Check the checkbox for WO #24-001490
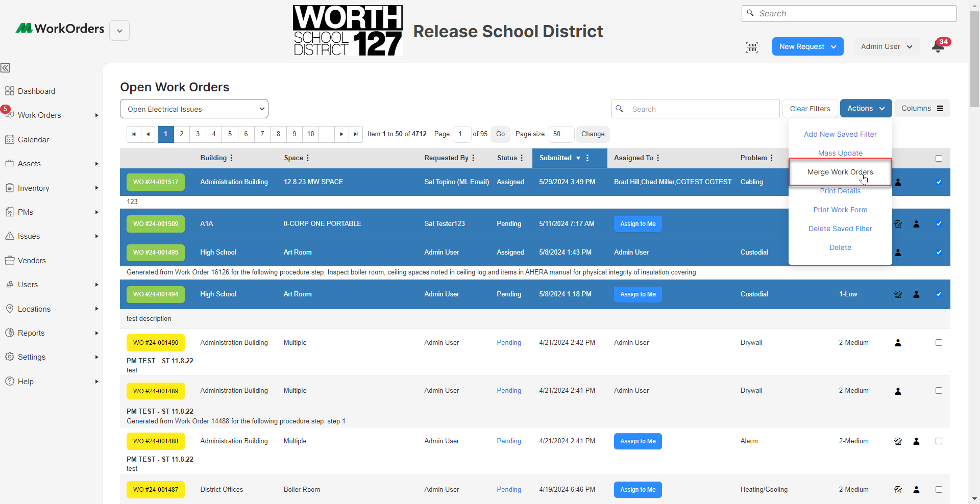Viewport: 980px width, 504px height. (x=939, y=343)
